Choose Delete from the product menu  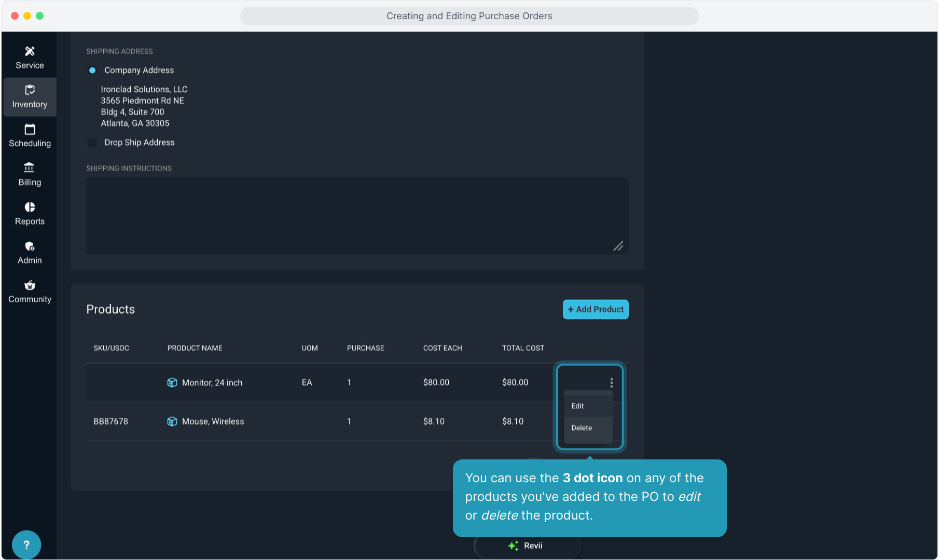tap(582, 428)
